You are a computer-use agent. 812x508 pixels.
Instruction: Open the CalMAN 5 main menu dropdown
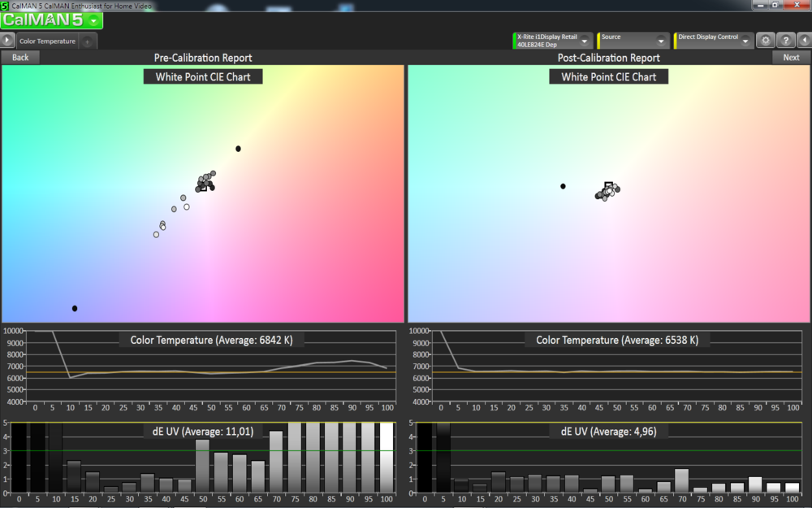pos(95,20)
